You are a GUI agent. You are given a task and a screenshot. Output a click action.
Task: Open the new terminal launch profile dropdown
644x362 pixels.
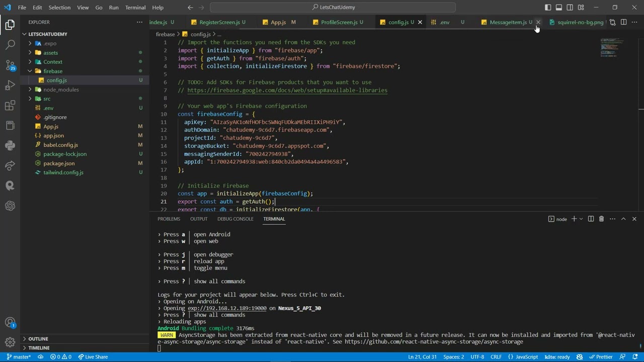click(581, 219)
